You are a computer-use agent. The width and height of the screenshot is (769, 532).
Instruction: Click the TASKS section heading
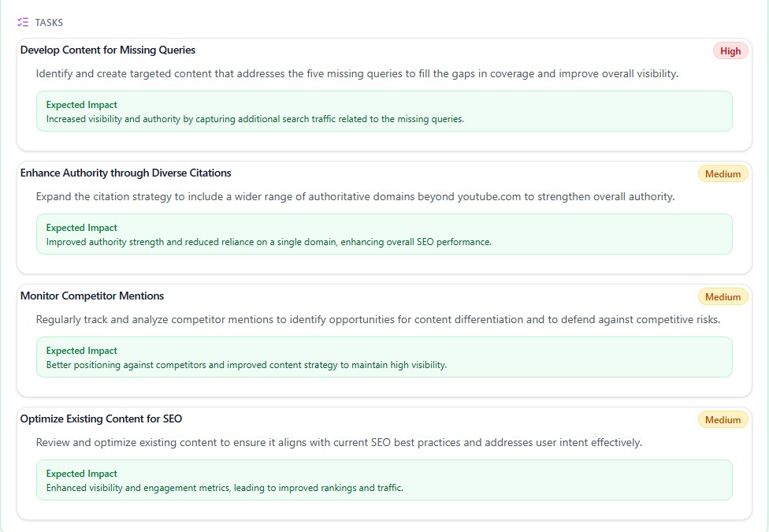point(49,23)
